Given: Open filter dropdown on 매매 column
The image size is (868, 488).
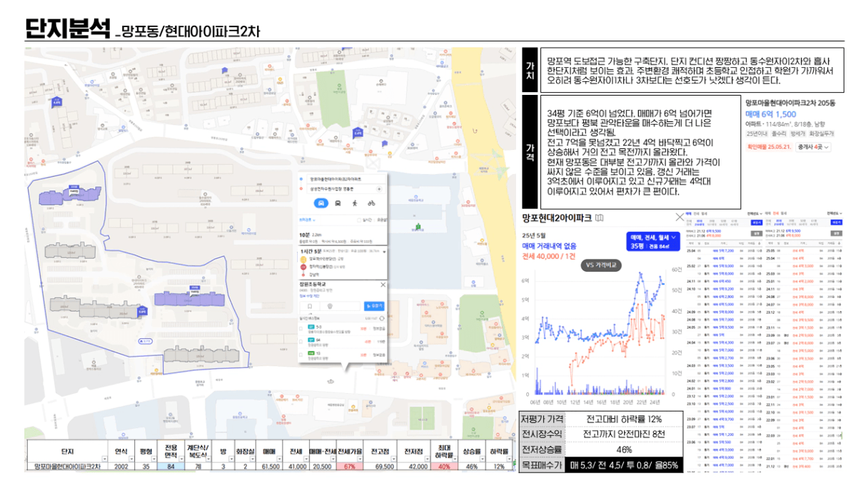Looking at the screenshot, I should point(279,459).
